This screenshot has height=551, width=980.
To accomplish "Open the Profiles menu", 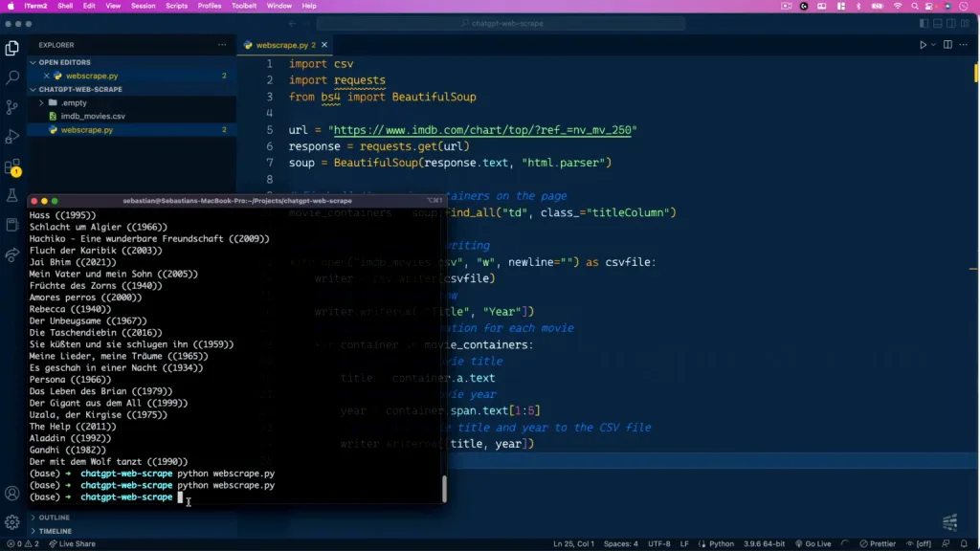I will 210,6.
